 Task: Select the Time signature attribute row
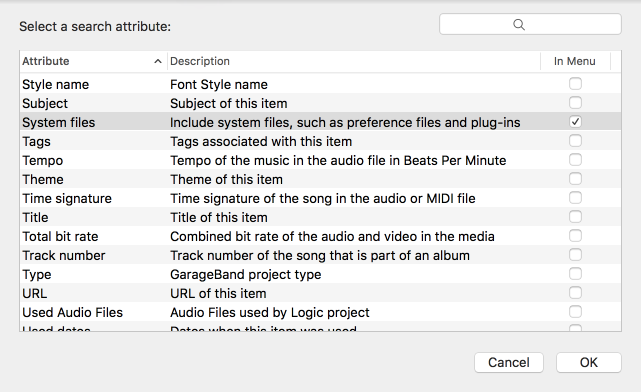pos(320,198)
